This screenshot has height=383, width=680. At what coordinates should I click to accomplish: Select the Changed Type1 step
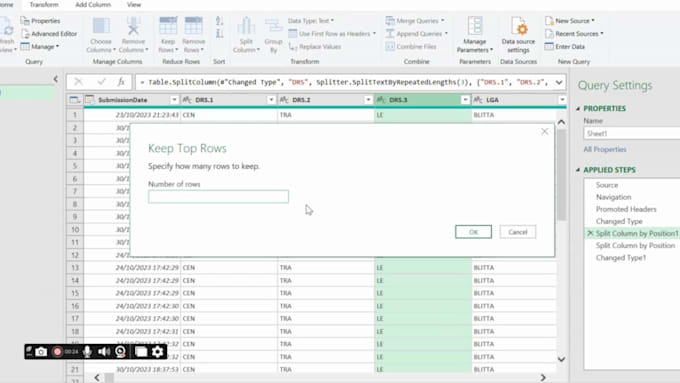coord(621,258)
